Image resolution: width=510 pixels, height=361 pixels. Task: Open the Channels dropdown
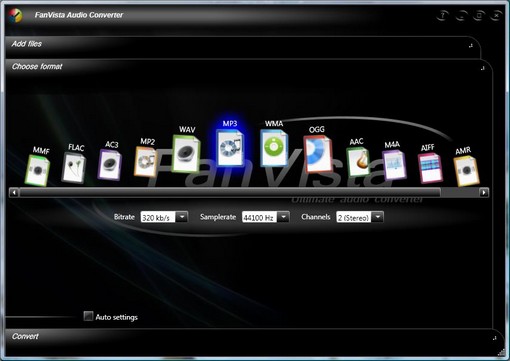point(378,217)
